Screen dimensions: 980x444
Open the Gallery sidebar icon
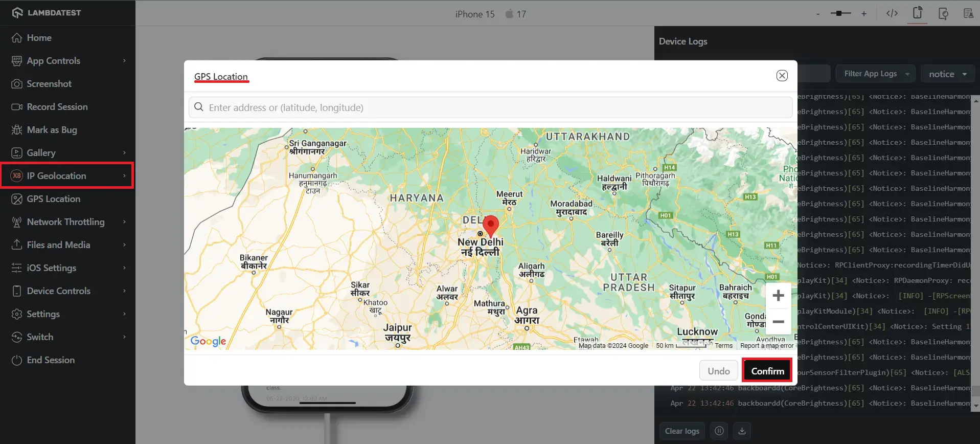point(17,153)
